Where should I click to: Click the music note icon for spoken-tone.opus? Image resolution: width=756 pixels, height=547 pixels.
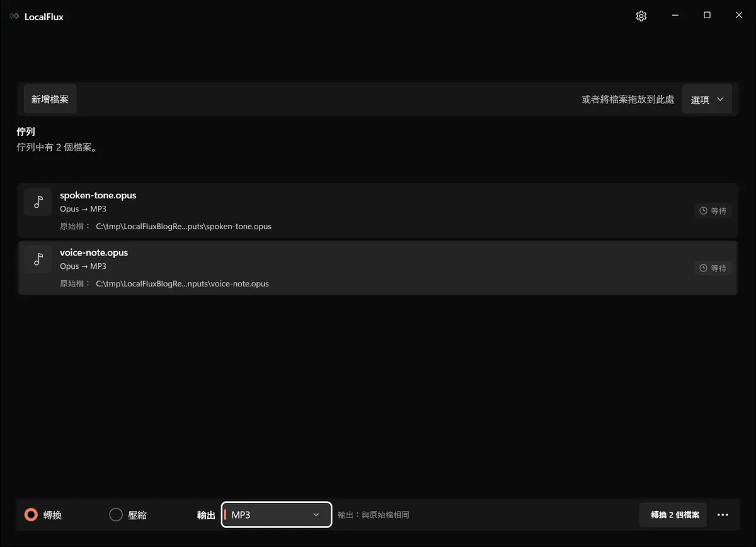(38, 201)
